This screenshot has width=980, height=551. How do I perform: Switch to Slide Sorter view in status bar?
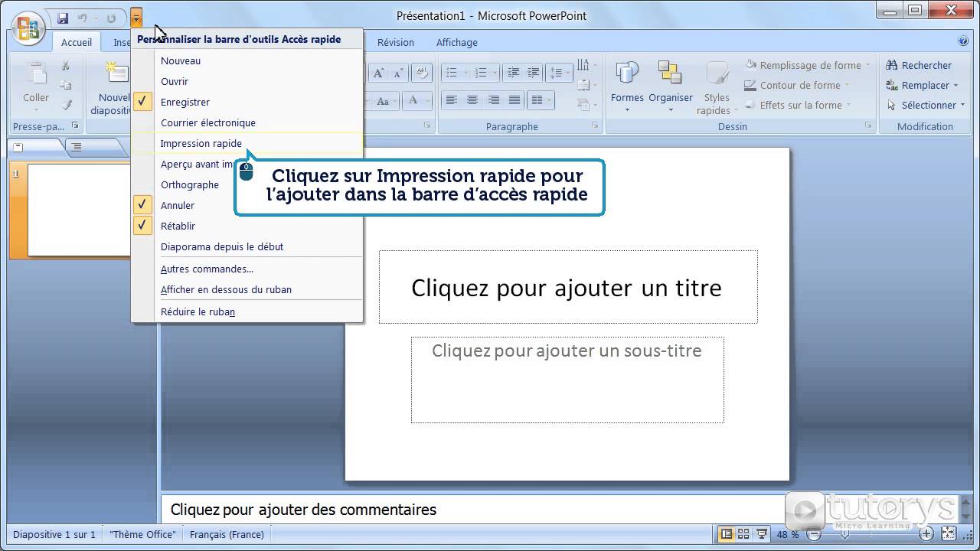coord(743,534)
